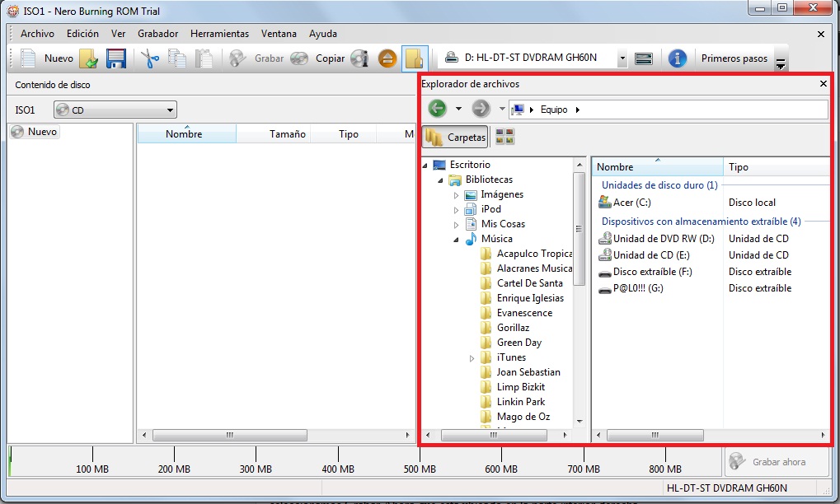The image size is (840, 504).
Task: Open the Archivo menu
Action: (37, 34)
